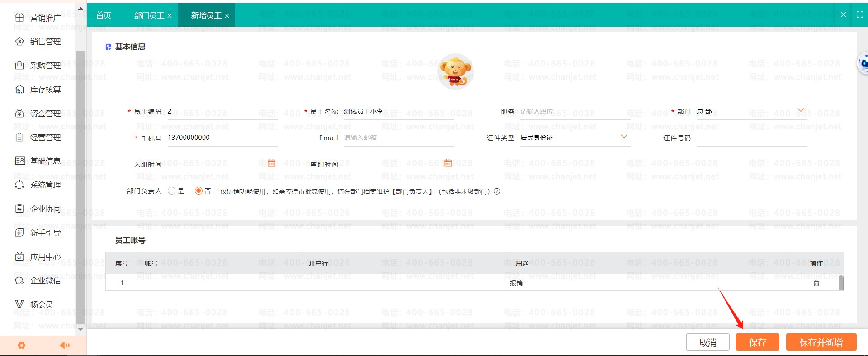
Task: Click the sidebar scroll down arrow
Action: click(x=80, y=329)
